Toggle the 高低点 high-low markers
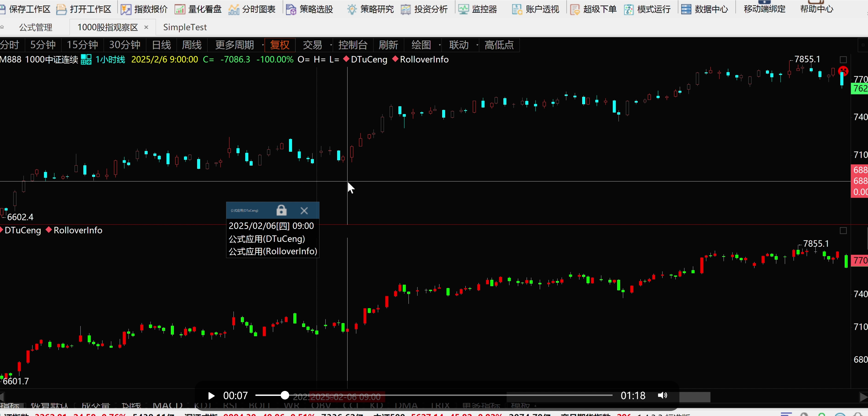 tap(499, 45)
